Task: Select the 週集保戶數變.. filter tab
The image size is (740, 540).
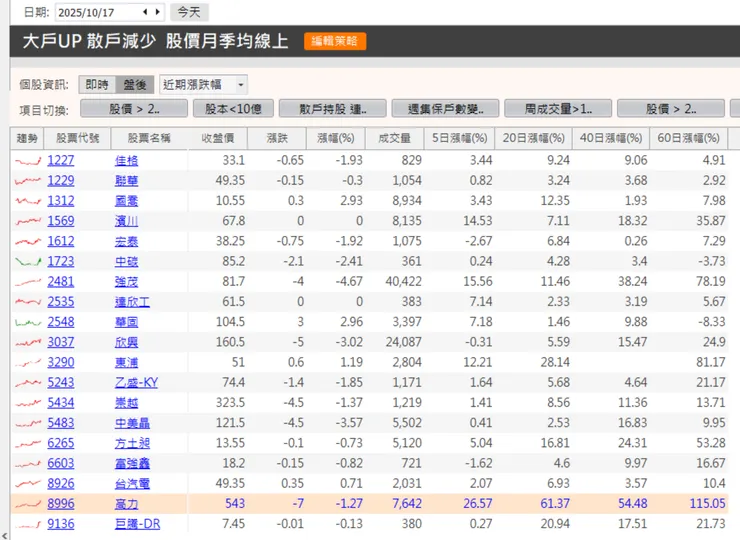Action: pyautogui.click(x=445, y=109)
